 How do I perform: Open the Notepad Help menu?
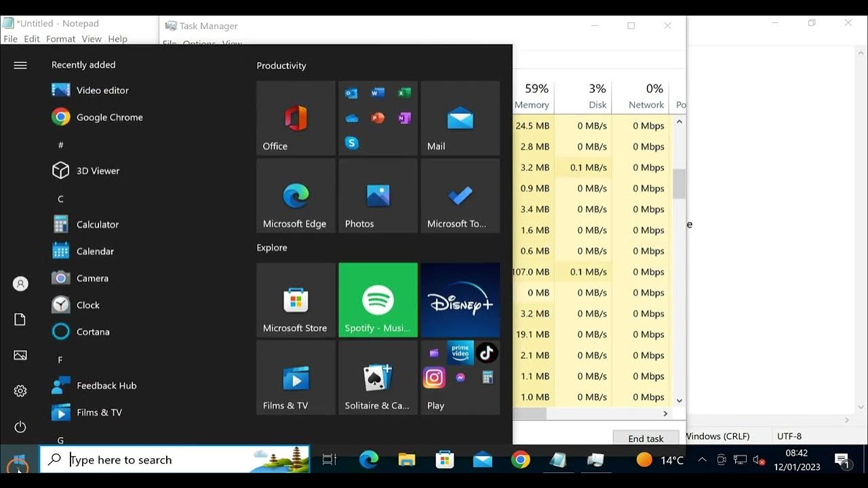click(x=117, y=39)
